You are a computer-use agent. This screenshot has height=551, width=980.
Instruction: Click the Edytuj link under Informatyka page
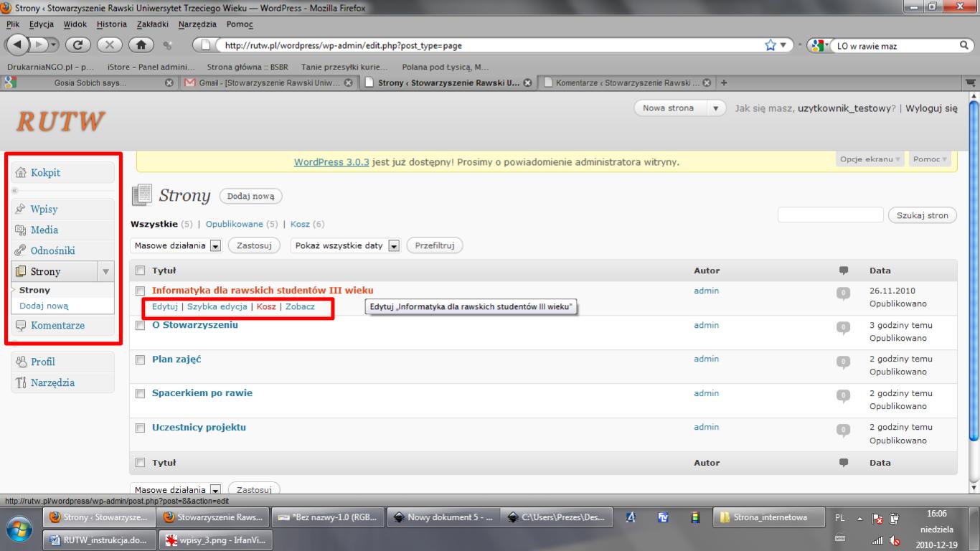[x=165, y=306]
